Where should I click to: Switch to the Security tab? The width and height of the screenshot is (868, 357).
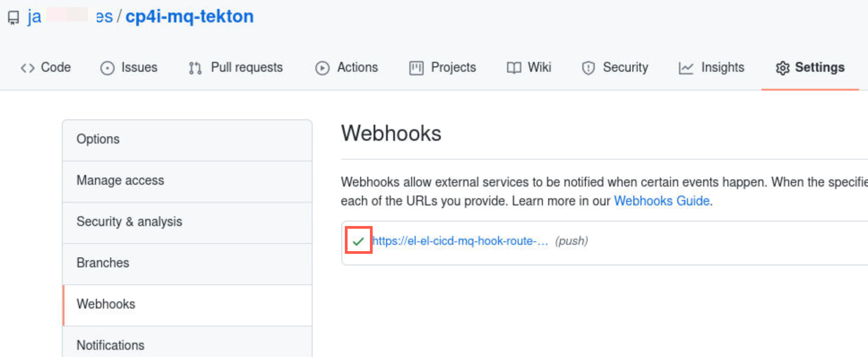pos(615,67)
